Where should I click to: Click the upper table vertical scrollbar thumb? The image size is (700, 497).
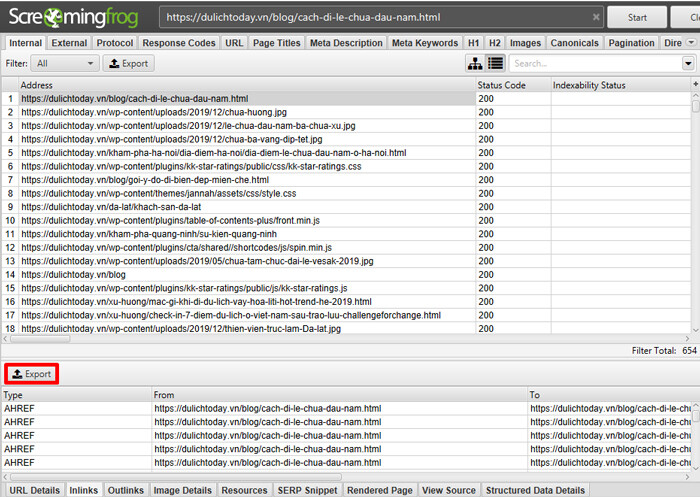click(696, 106)
